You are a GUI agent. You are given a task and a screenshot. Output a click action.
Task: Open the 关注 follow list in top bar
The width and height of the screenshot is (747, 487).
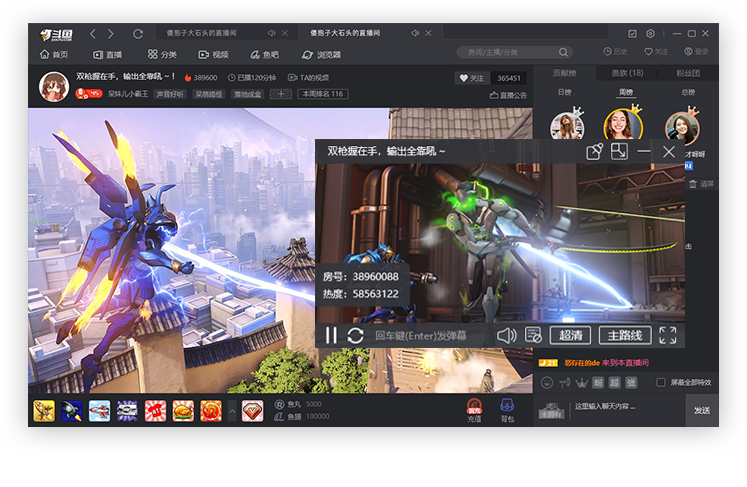656,51
